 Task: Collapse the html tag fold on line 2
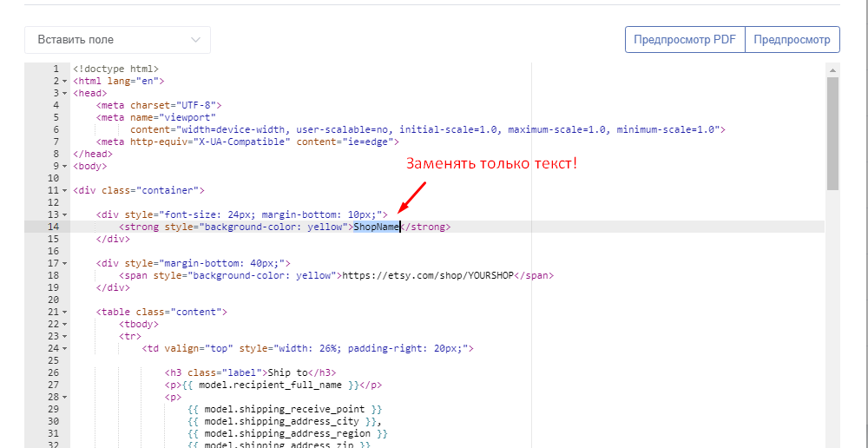65,82
